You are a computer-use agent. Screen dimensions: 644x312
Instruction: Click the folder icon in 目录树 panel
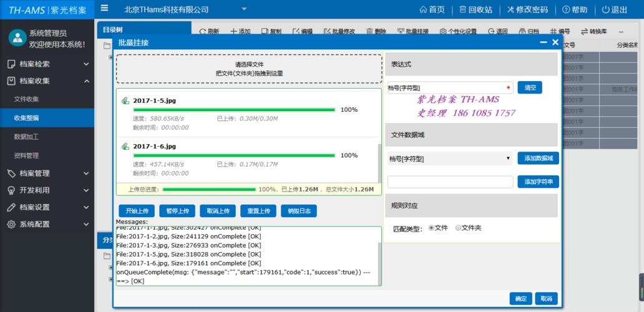click(x=107, y=46)
